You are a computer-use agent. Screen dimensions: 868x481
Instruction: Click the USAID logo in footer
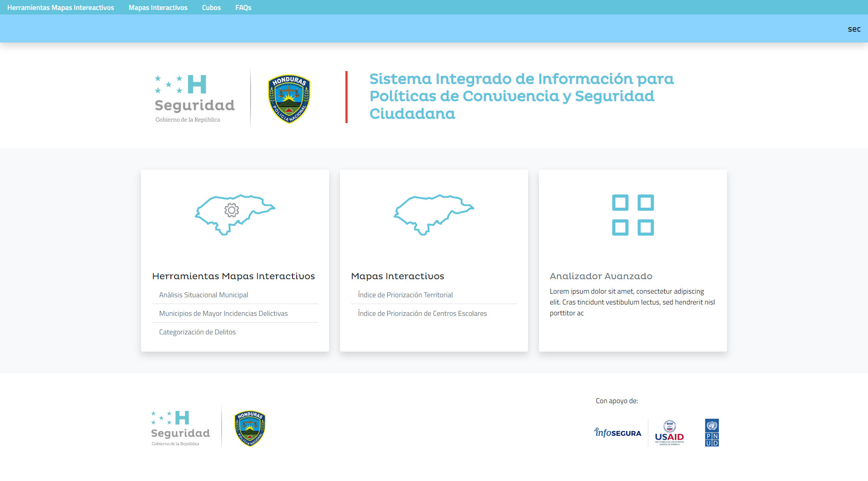[669, 433]
